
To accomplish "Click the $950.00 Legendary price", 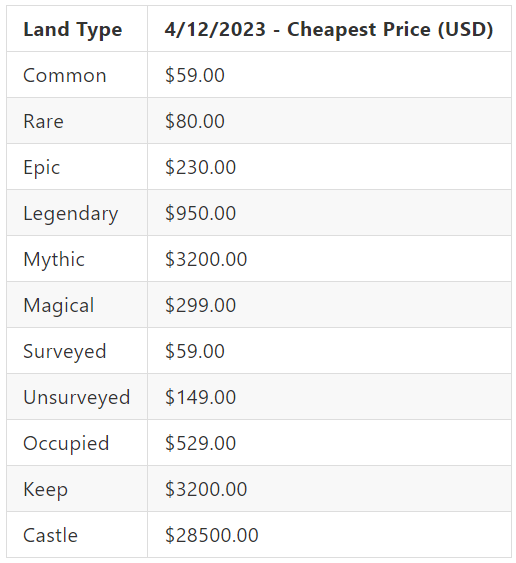I will coord(200,214).
